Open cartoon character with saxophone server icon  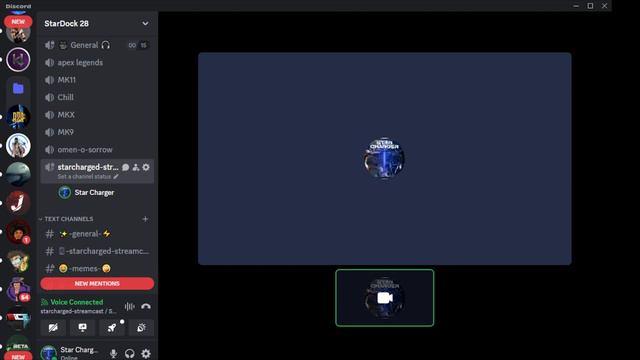[18, 260]
